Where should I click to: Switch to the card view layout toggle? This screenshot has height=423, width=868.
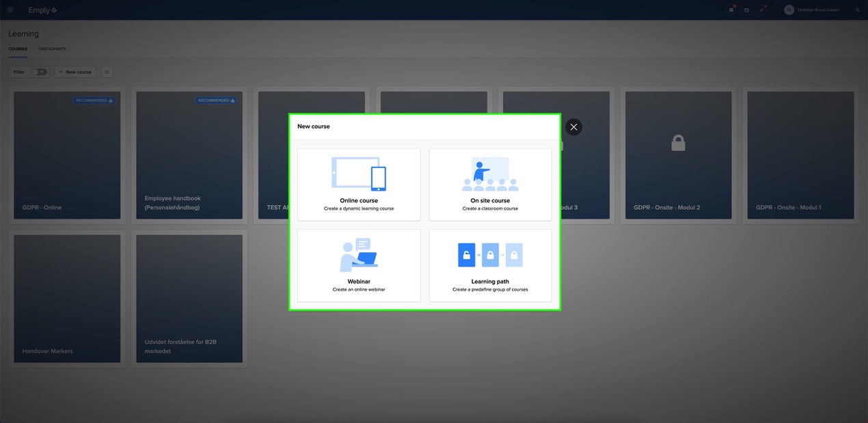[107, 71]
